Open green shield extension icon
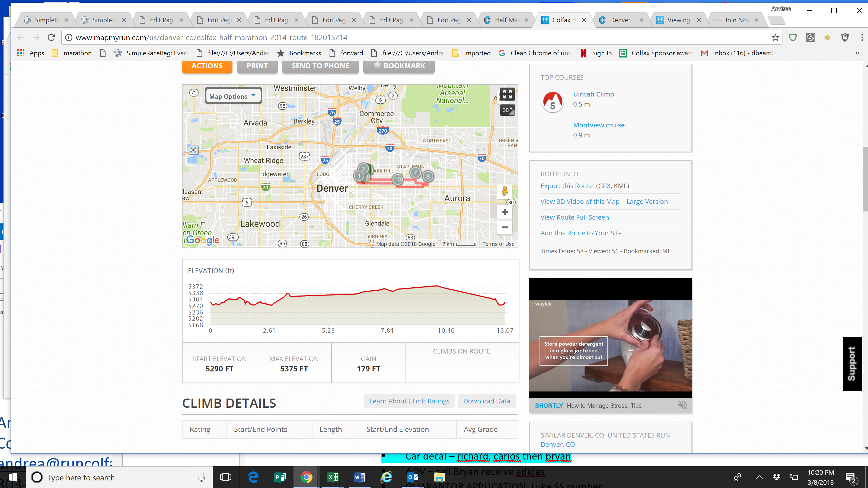This screenshot has height=488, width=868. (x=793, y=37)
